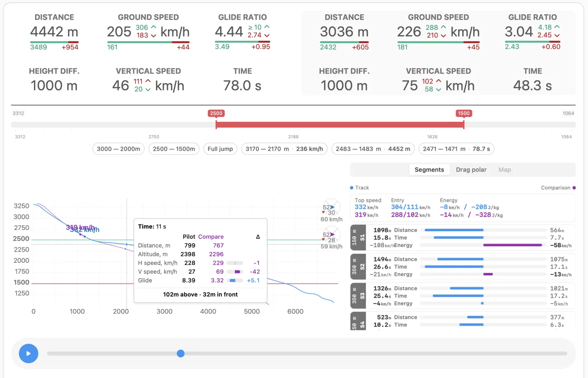588x378 pixels.
Task: Click the purple Comparison legend dot
Action: tap(574, 188)
